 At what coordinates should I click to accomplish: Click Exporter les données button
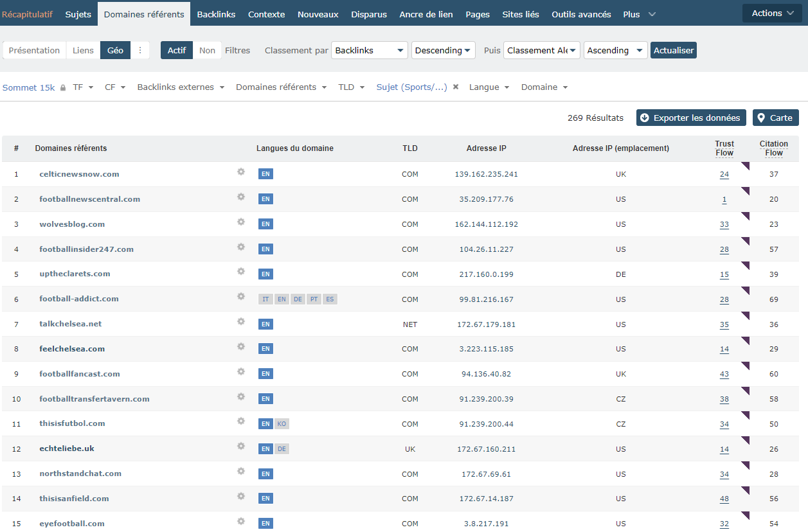(691, 118)
